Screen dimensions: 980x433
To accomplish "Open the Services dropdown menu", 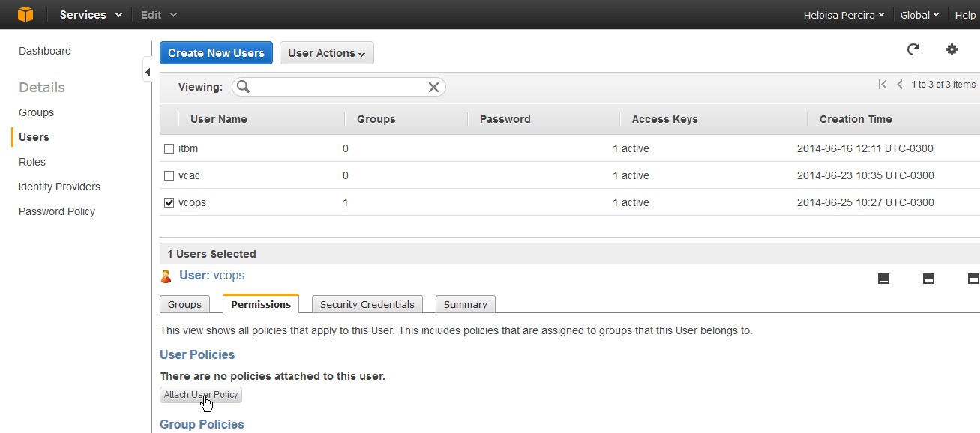I will [91, 15].
